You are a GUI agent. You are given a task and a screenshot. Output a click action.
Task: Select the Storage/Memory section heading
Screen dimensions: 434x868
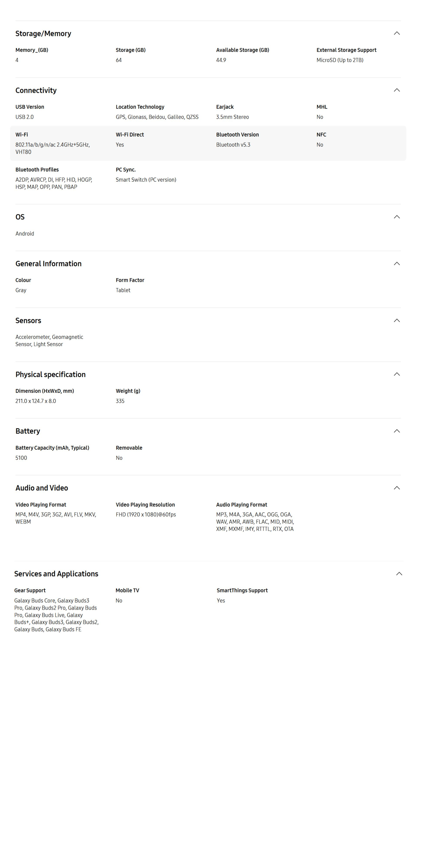[x=43, y=33]
